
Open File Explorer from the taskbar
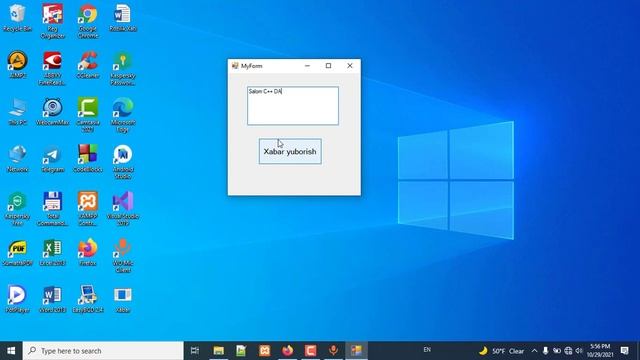[x=219, y=351]
